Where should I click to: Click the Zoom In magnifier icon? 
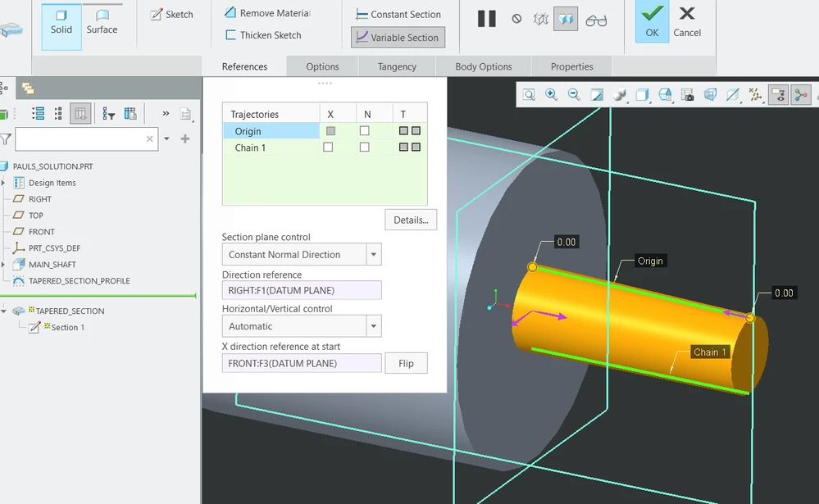pyautogui.click(x=552, y=94)
